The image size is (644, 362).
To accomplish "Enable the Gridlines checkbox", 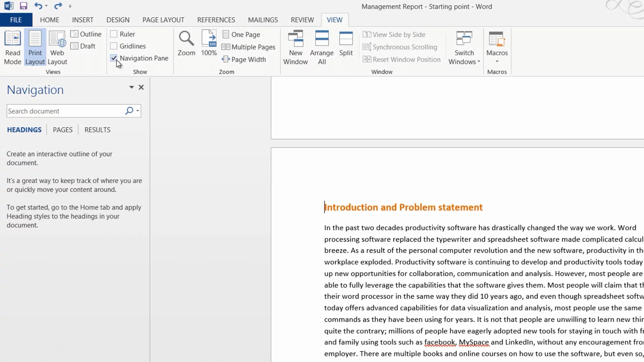I will tap(114, 46).
